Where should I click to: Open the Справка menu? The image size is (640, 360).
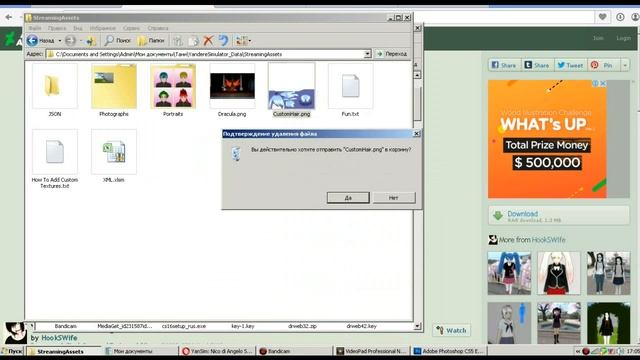tap(158, 28)
